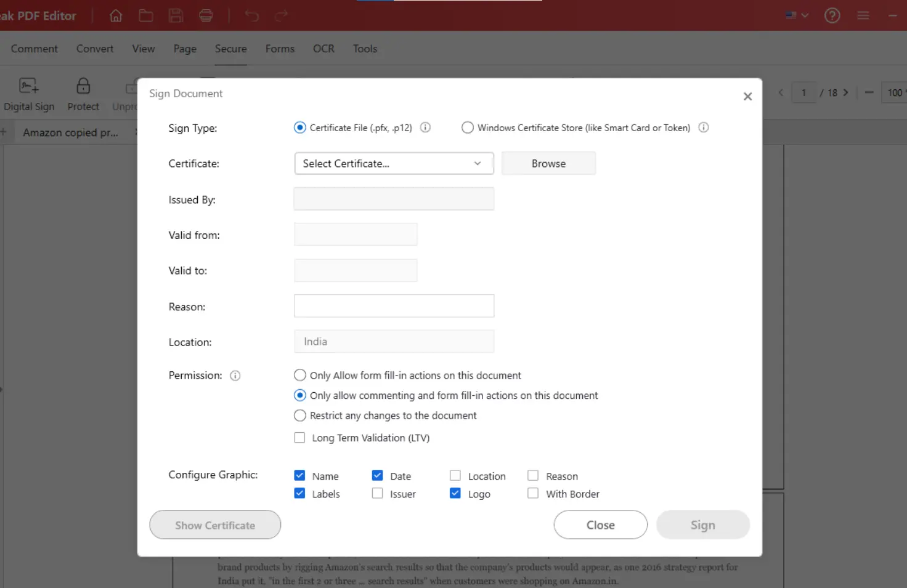
Task: Click the Valid from field
Action: click(356, 235)
